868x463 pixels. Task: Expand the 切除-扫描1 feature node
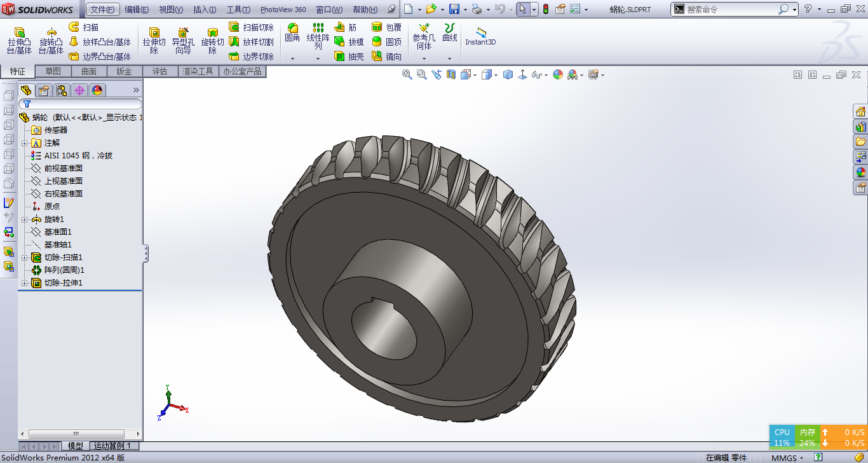25,258
